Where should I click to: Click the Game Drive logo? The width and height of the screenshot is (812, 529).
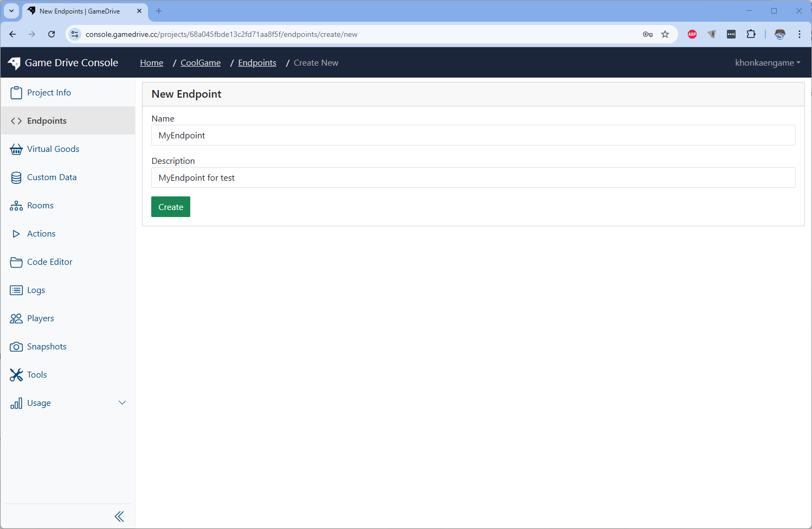coord(14,62)
